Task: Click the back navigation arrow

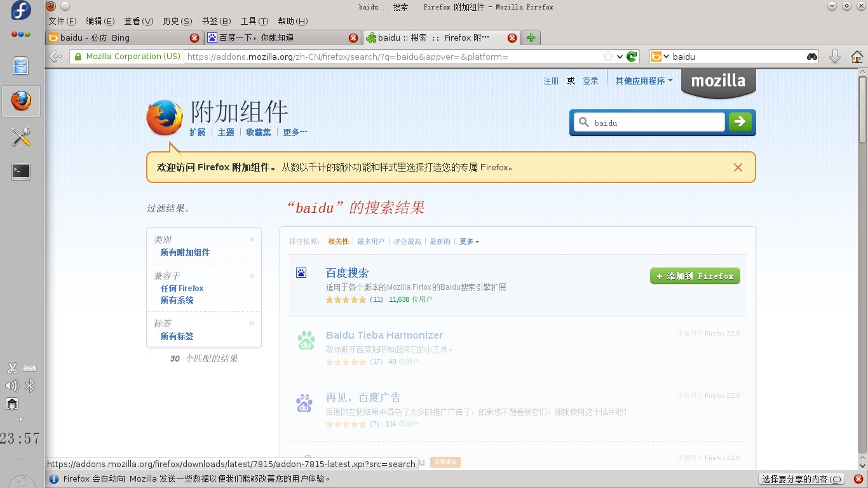Action: click(56, 57)
